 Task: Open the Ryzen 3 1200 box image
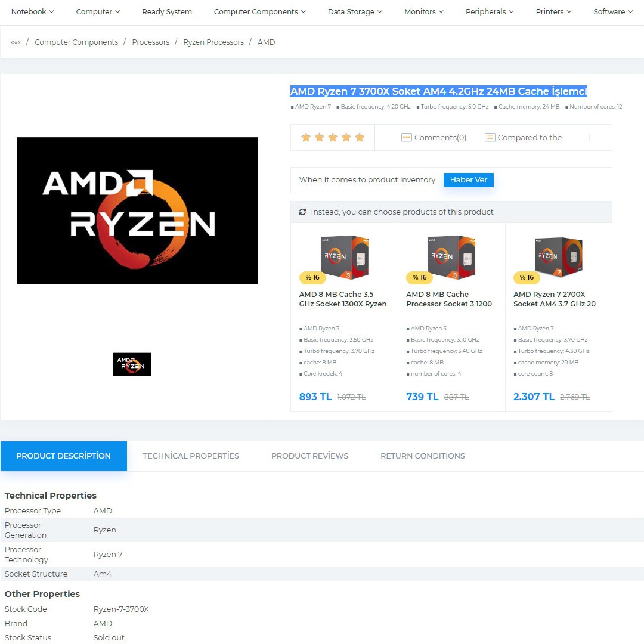451,257
